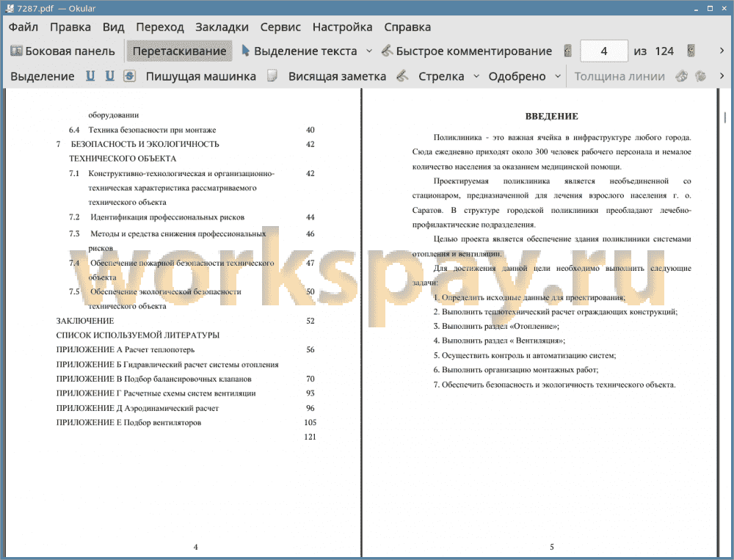Select the Пишущая машинка typewriter tool

[x=201, y=76]
